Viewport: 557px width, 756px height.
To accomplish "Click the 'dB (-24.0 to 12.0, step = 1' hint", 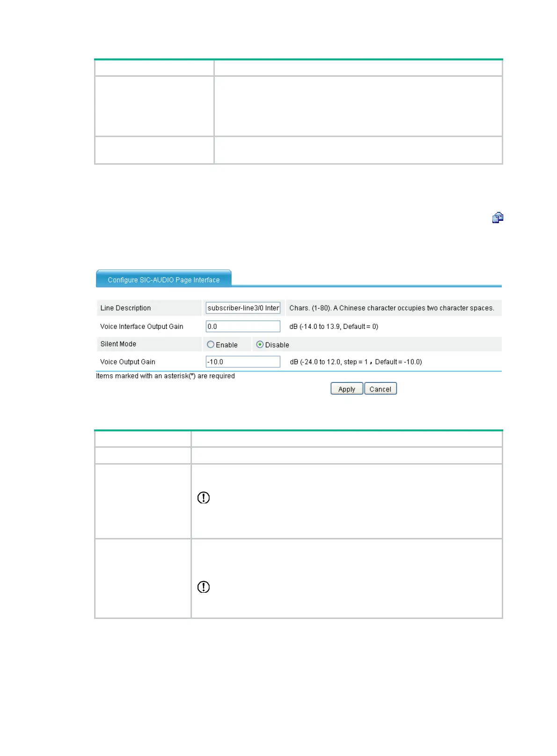I will pos(329,362).
